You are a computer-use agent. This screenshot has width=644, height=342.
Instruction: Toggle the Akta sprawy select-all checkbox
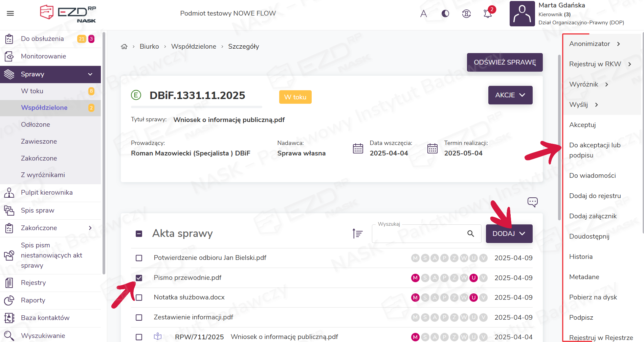tap(139, 234)
